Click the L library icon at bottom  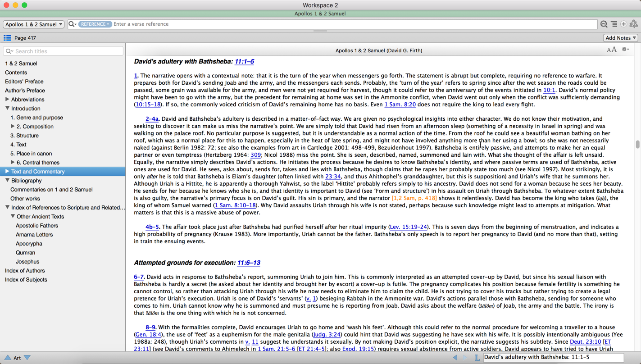point(477,358)
